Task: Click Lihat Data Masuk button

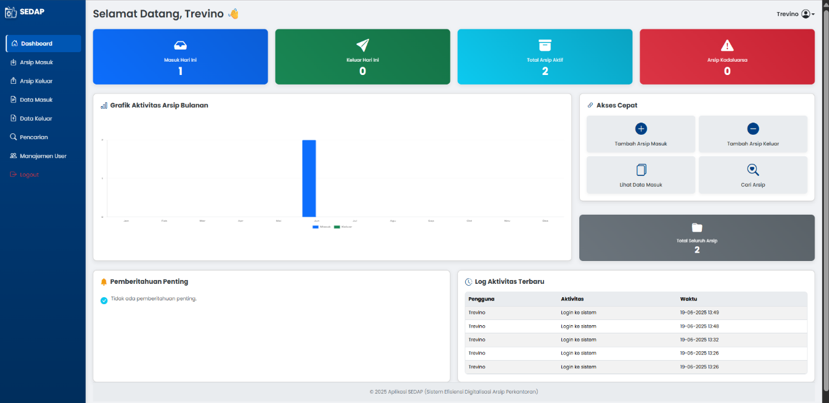Action: [641, 175]
